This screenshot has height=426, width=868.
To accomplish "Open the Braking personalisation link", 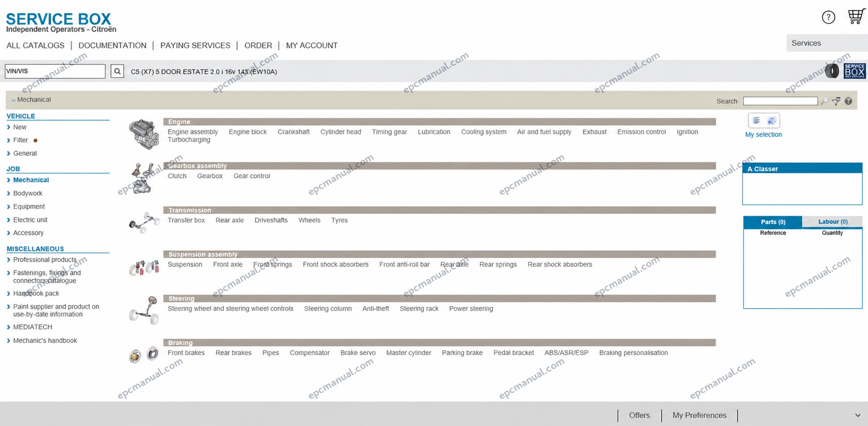I will point(633,353).
